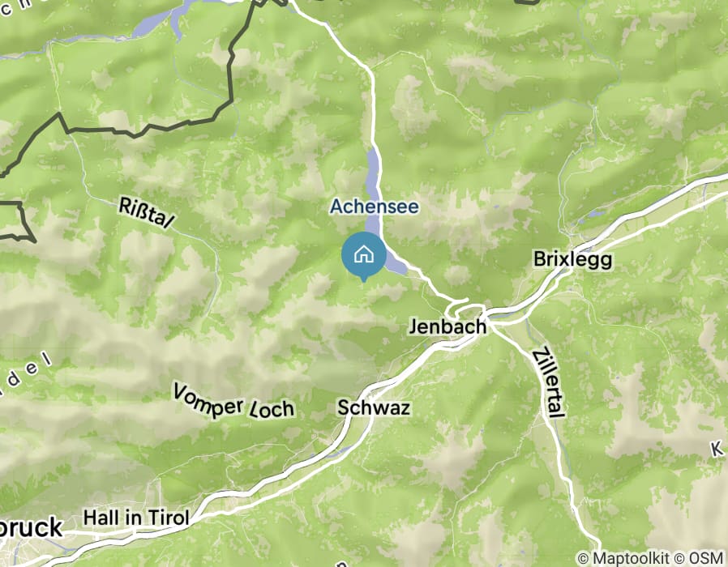Select the Jenbach town label

coord(448,326)
